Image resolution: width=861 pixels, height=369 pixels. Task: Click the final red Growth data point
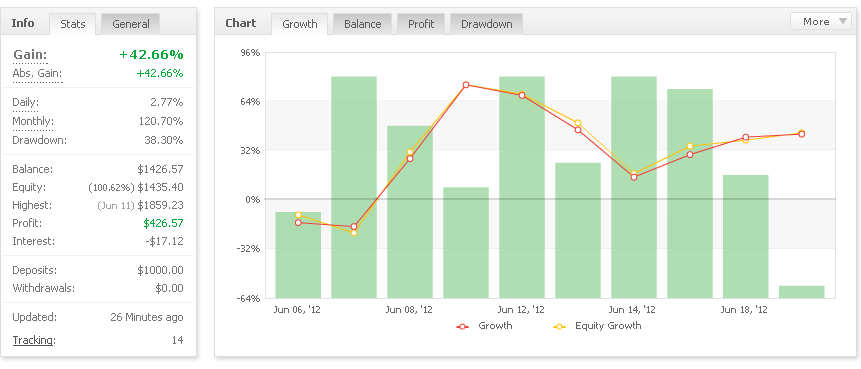802,134
